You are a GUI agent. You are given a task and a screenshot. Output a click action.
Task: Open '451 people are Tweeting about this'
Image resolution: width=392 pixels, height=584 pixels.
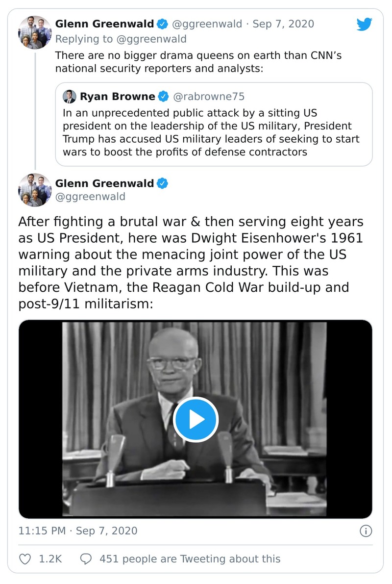click(190, 559)
